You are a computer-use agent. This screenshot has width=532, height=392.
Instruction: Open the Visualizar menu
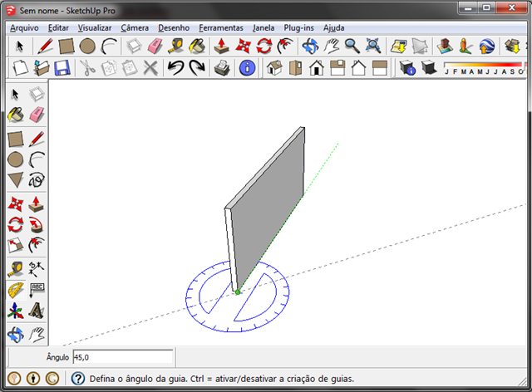(x=95, y=27)
